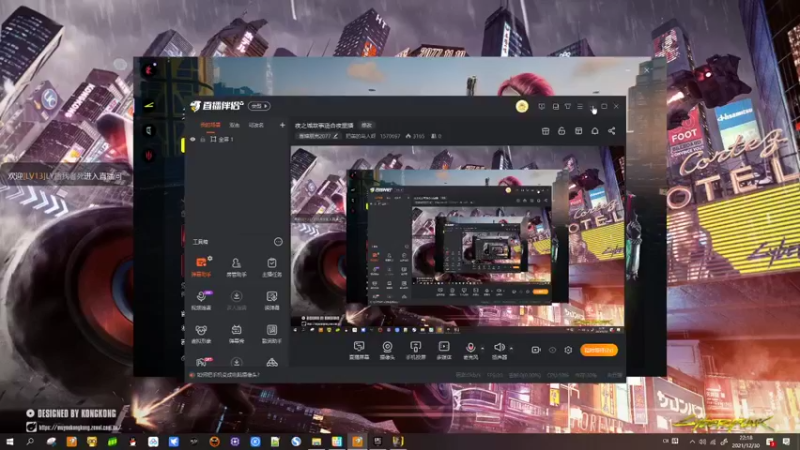Open the highlighted orange taskbar app
The width and height of the screenshot is (800, 450).
(357, 441)
